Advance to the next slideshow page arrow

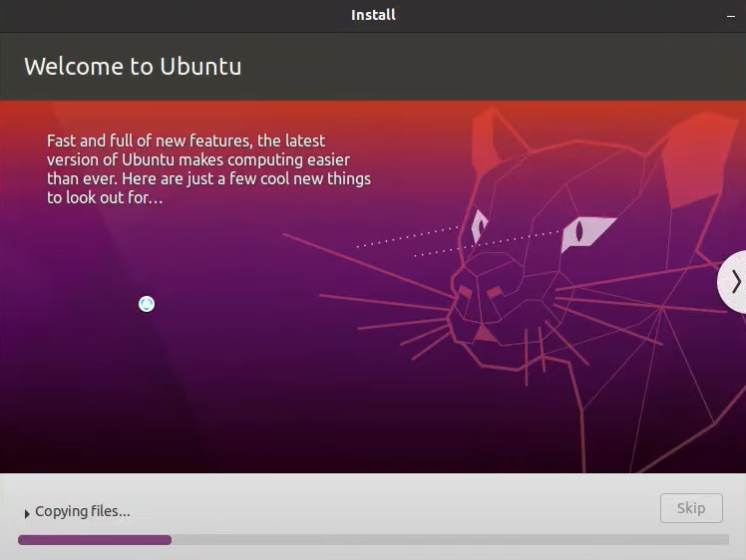tap(734, 282)
